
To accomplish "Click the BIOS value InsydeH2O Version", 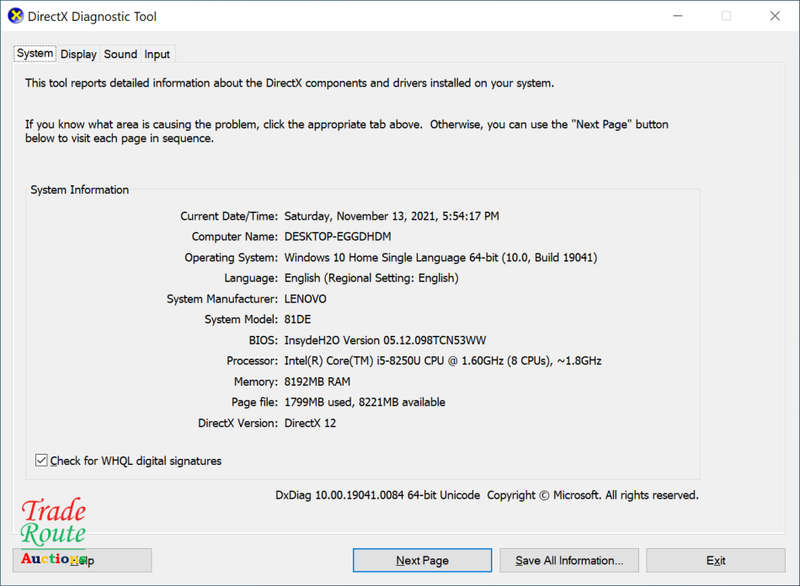I will [x=385, y=340].
